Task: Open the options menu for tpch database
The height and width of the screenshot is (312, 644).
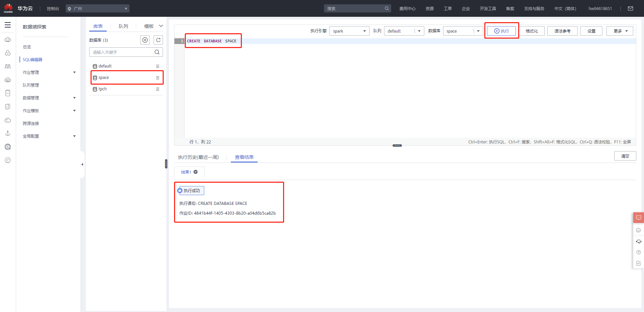Action: coord(158,89)
